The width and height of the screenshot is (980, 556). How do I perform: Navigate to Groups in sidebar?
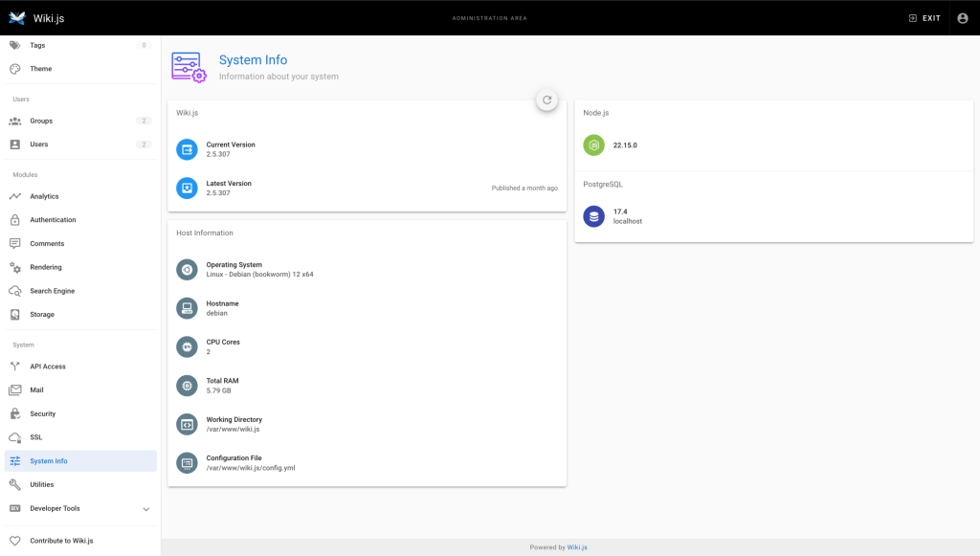tap(41, 121)
